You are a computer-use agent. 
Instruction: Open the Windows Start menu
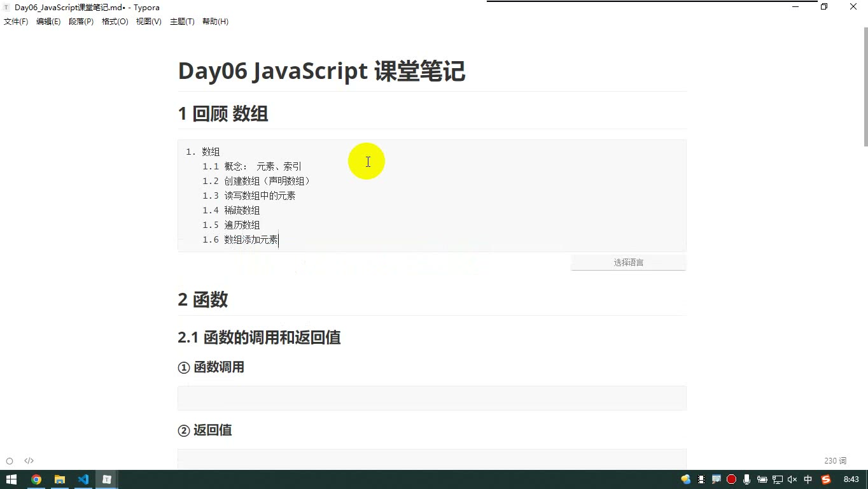pos(11,479)
